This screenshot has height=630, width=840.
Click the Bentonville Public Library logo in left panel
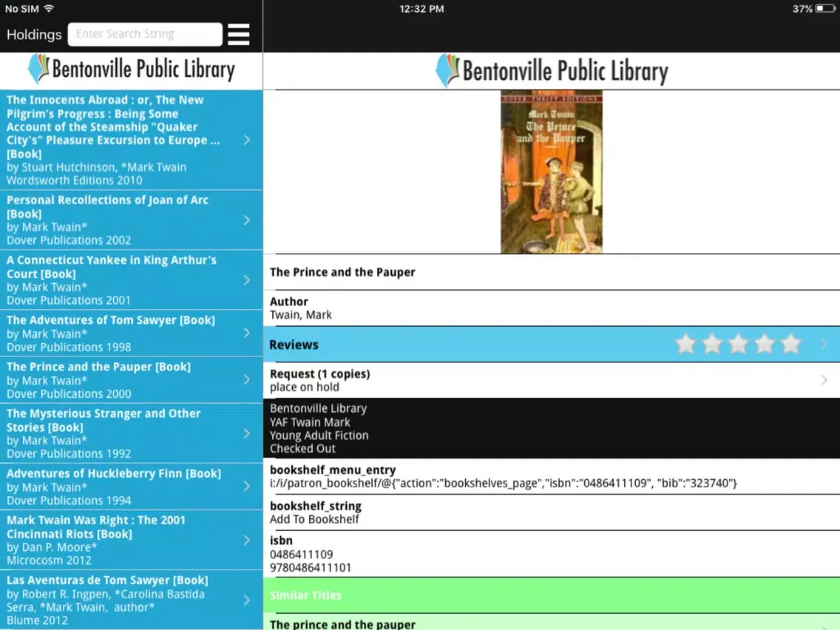click(x=132, y=70)
